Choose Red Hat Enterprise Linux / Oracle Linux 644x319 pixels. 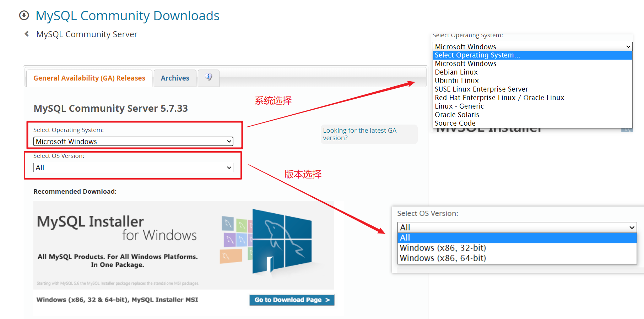click(532, 98)
